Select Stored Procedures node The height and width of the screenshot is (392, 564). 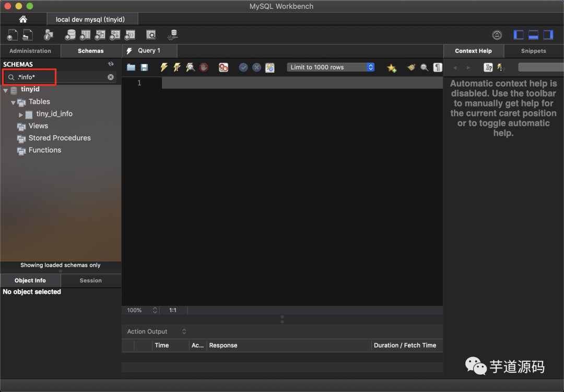[60, 138]
